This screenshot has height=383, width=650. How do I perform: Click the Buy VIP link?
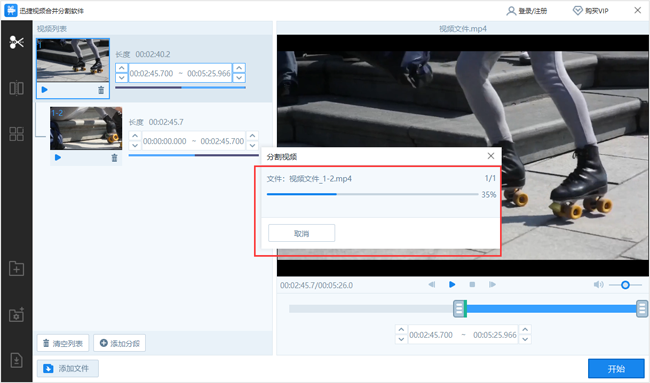click(x=591, y=11)
